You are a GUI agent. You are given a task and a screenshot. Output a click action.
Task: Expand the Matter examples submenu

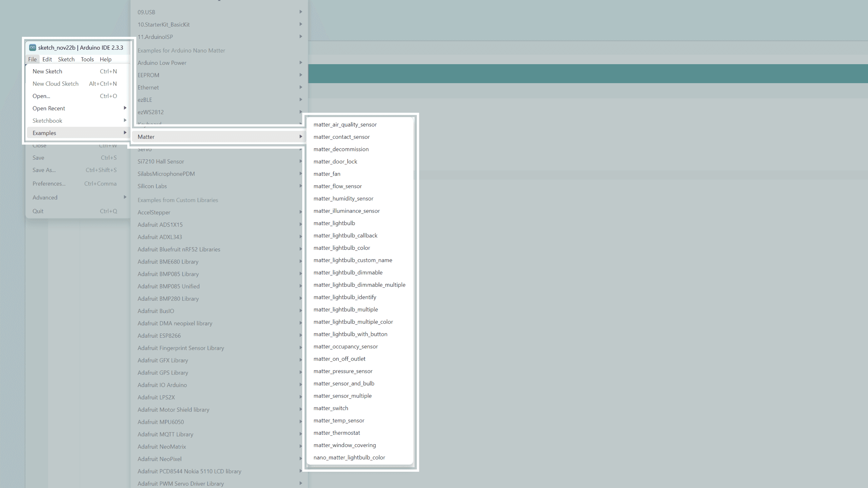pos(146,137)
